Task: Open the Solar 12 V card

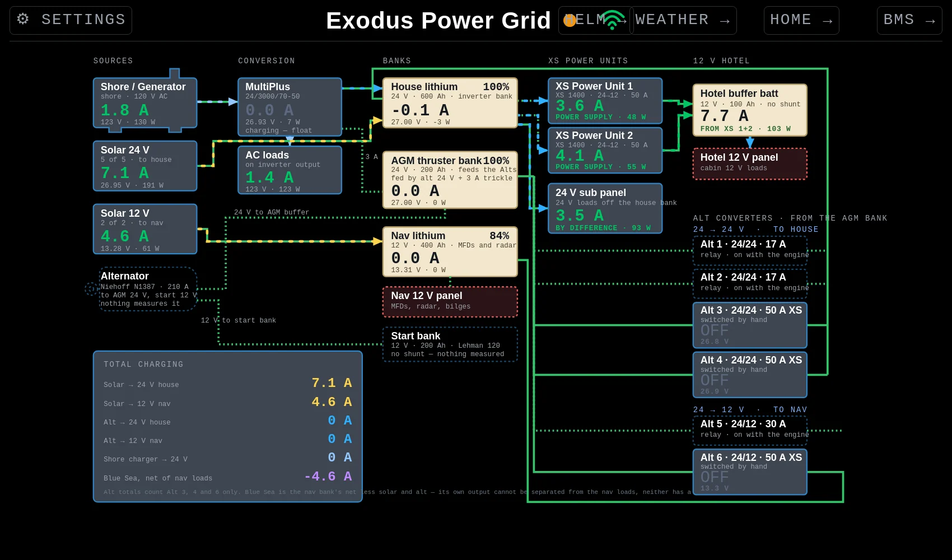Action: (145, 229)
